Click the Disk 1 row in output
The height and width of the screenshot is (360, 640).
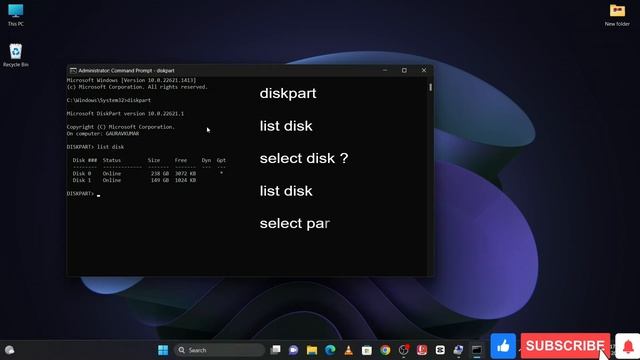(134, 180)
